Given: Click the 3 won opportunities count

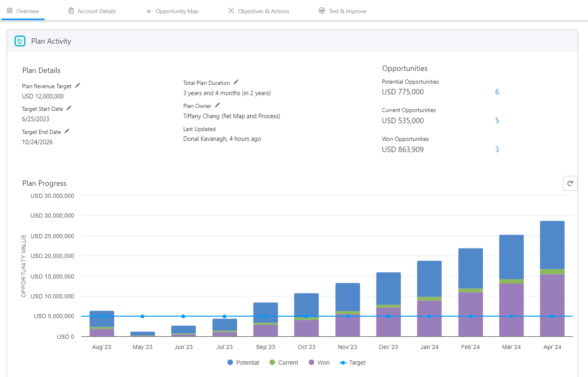Looking at the screenshot, I should [497, 150].
